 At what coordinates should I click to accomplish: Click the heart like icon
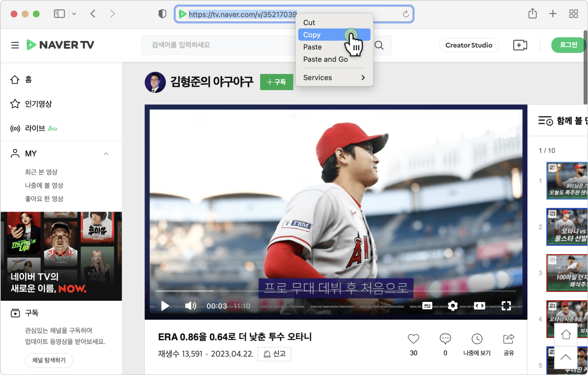(413, 339)
